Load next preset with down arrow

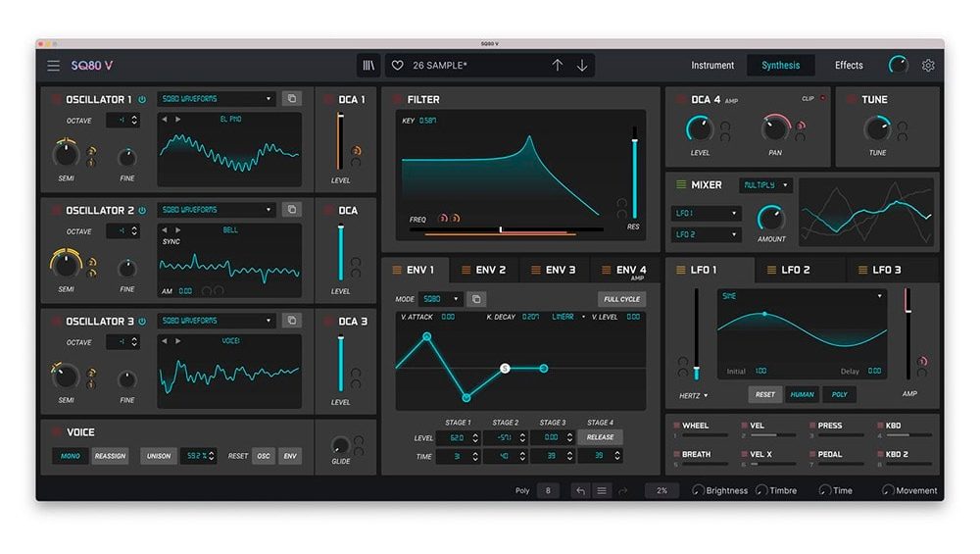pos(582,65)
